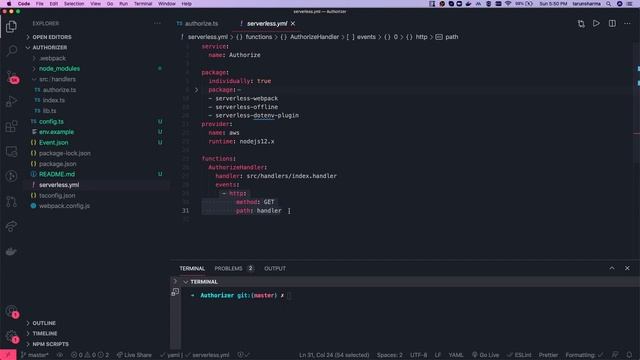
Task: Open the Search view in activity bar
Action: [11, 51]
